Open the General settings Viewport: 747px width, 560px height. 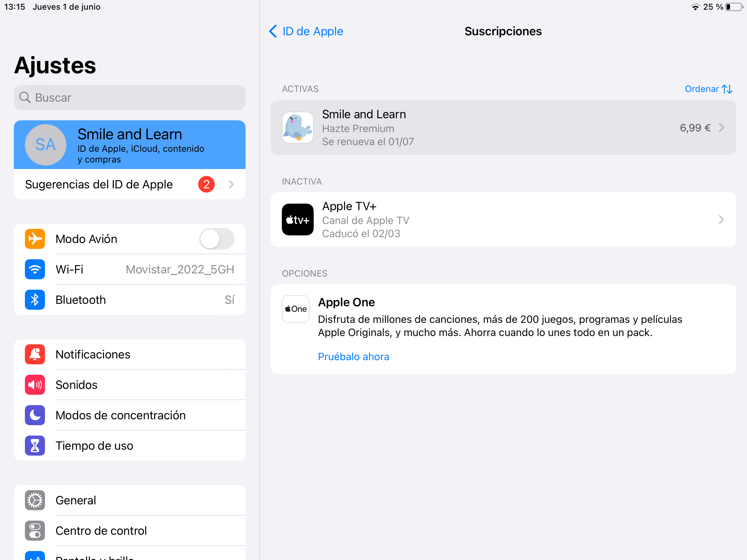click(x=130, y=500)
